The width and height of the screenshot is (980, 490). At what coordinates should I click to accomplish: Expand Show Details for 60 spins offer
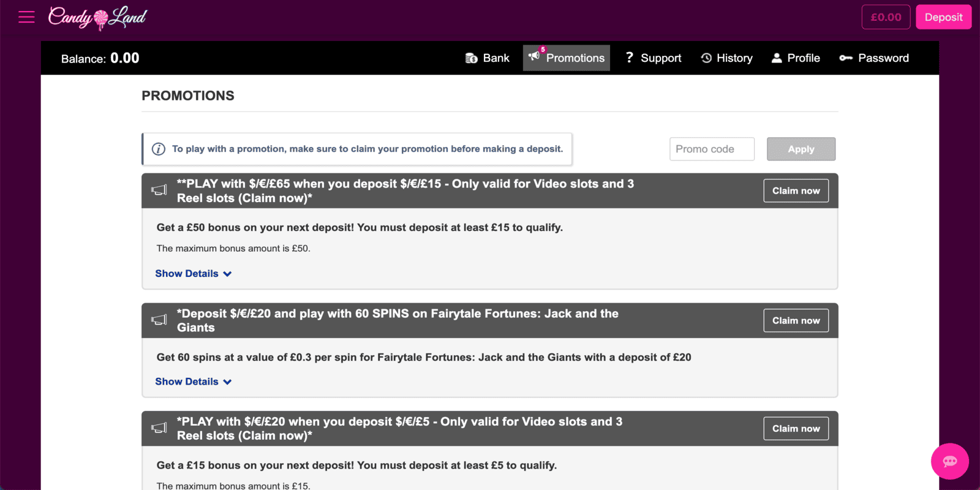pos(193,382)
